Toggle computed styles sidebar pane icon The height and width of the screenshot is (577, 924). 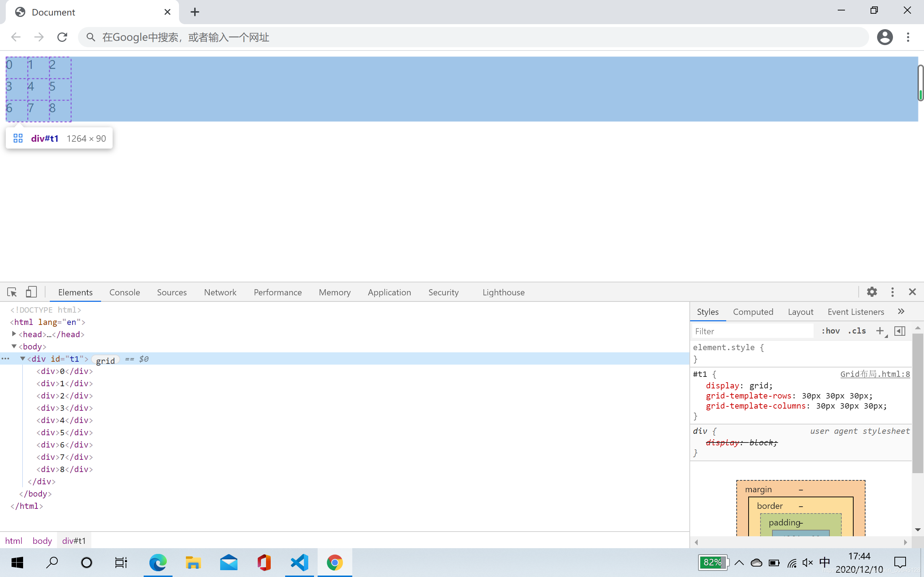899,331
